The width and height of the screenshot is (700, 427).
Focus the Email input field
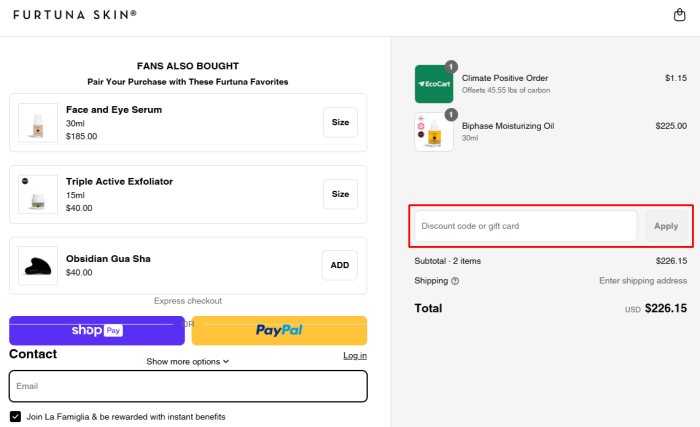point(188,386)
